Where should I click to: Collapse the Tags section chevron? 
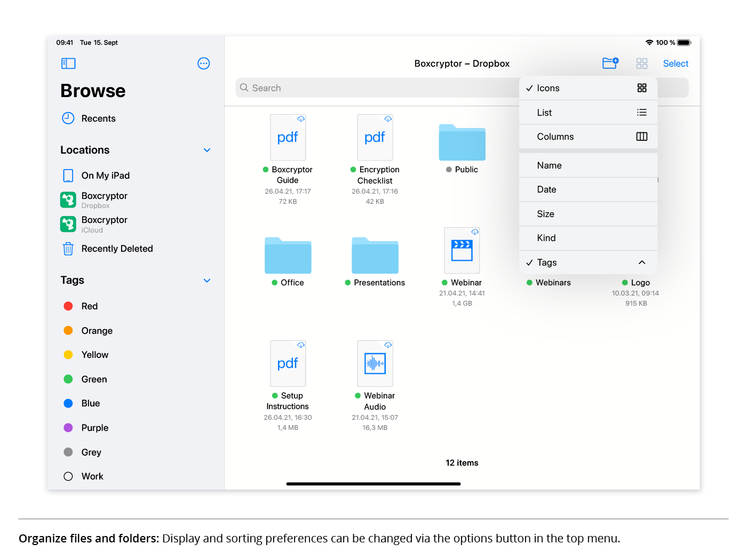coord(207,281)
